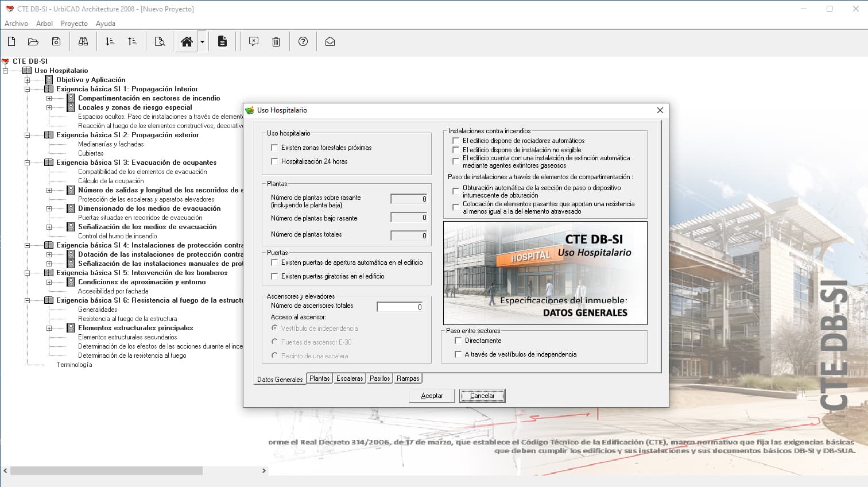The height and width of the screenshot is (487, 868).
Task: Open the Archivo menu
Action: point(16,24)
